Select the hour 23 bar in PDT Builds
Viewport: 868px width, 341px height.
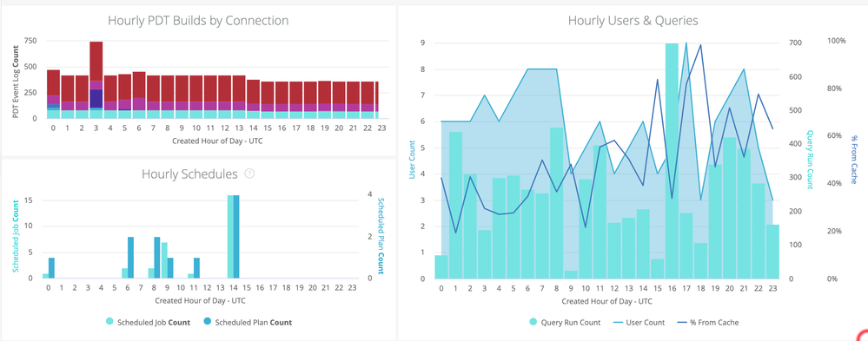tap(378, 100)
